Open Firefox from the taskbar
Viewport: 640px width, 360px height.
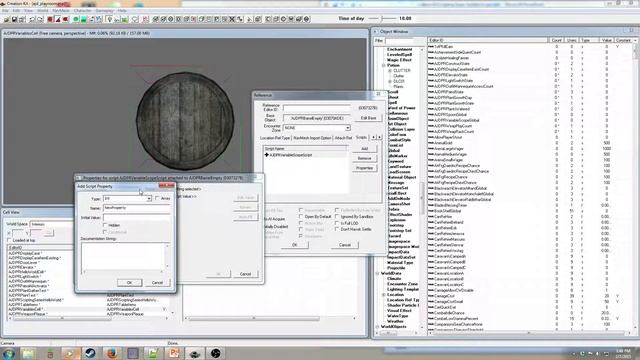(x=111, y=353)
